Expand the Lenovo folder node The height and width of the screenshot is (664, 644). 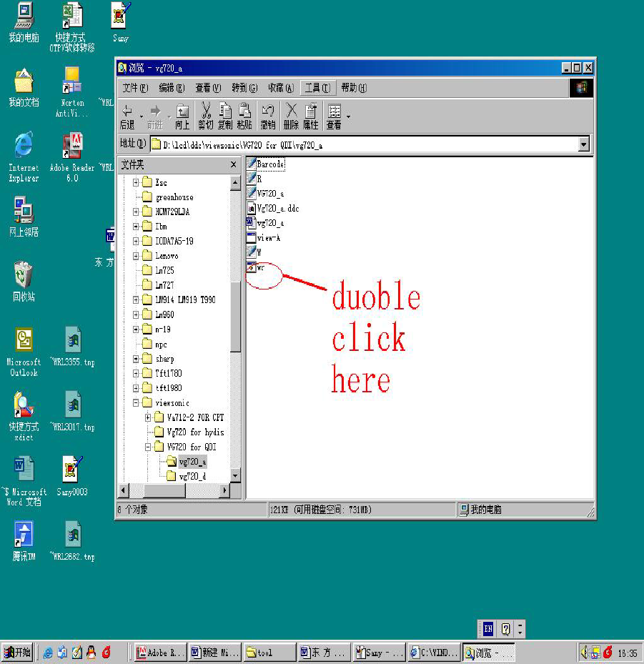[x=136, y=256]
